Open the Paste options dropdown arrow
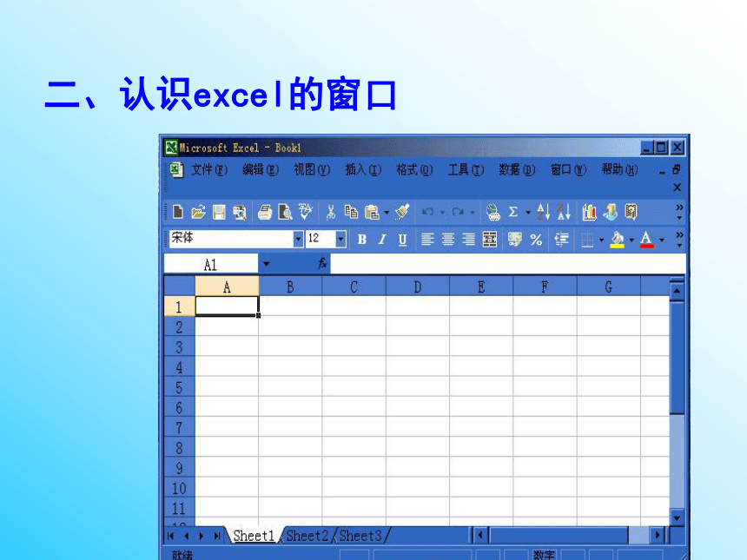This screenshot has height=560, width=747. coord(387,213)
